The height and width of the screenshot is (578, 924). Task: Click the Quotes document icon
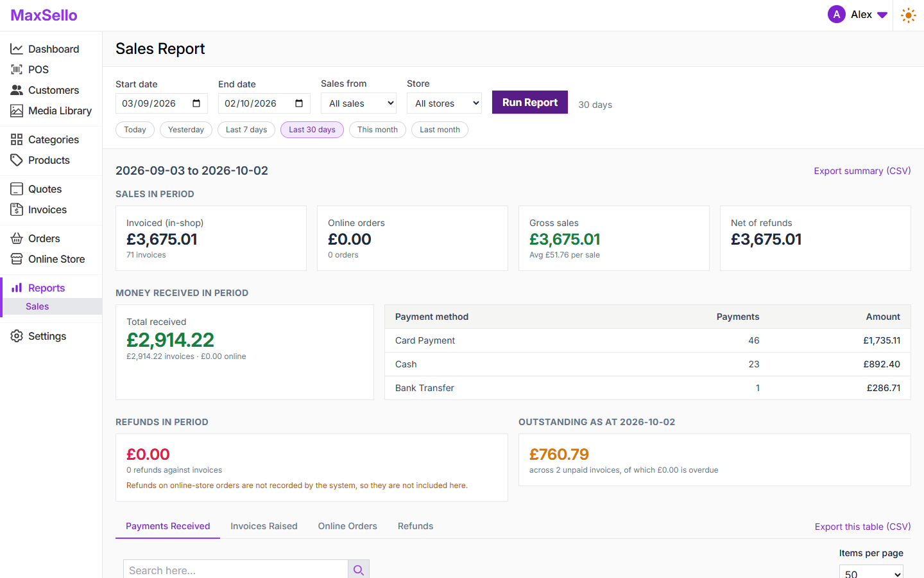click(x=17, y=189)
